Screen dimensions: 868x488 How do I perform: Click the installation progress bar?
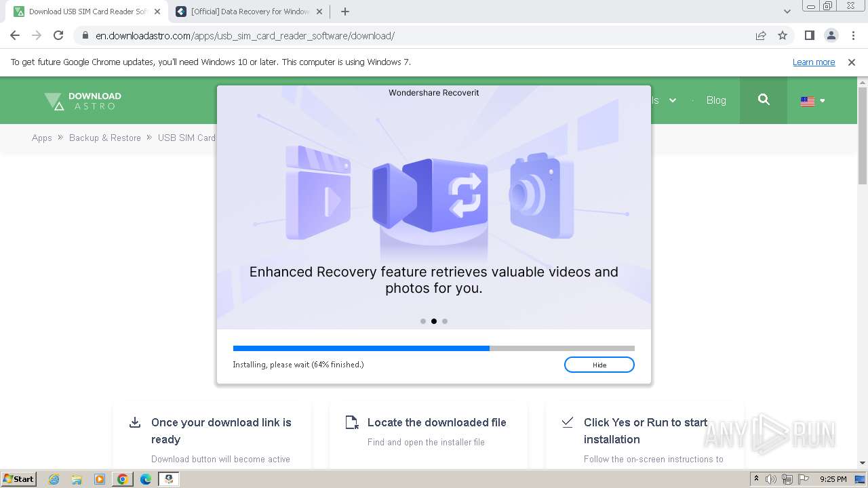click(x=434, y=348)
